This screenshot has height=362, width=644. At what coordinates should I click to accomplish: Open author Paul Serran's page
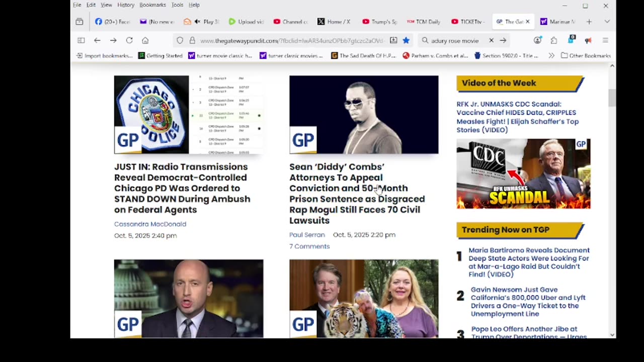click(x=307, y=235)
